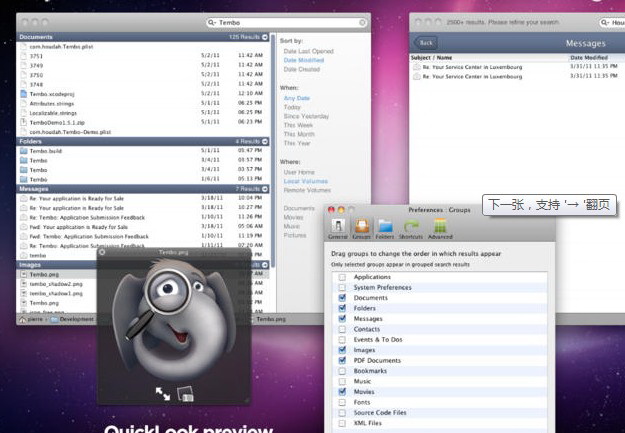The width and height of the screenshot is (625, 433).
Task: Expand the Folders 4 Results arrow
Action: 265,142
